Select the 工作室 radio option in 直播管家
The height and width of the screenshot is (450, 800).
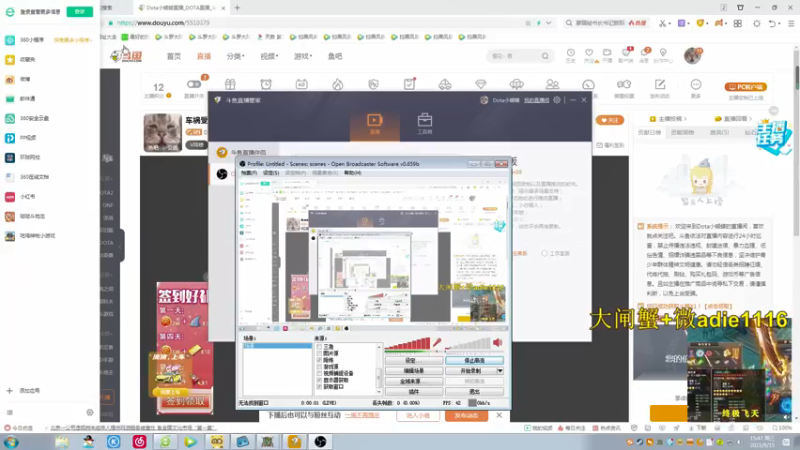click(544, 253)
